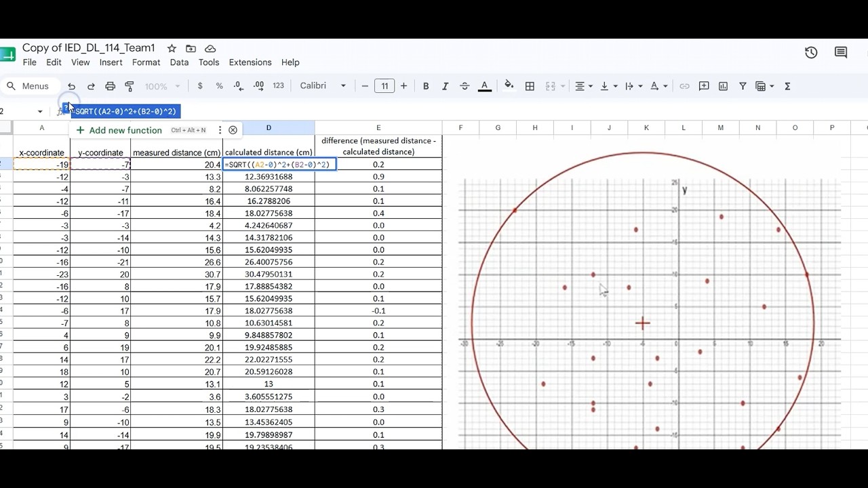This screenshot has height=488, width=868.
Task: Click the Undo arrow in toolbar
Action: point(71,86)
